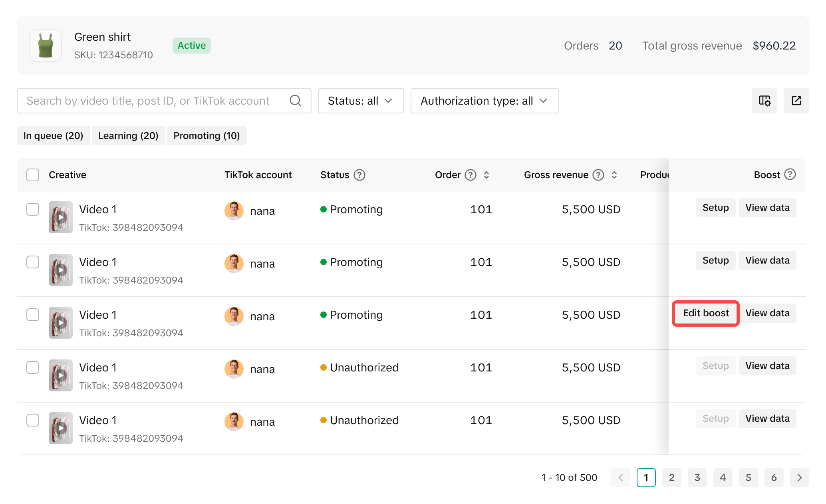The image size is (826, 504).
Task: Click the export share icon
Action: pos(796,101)
